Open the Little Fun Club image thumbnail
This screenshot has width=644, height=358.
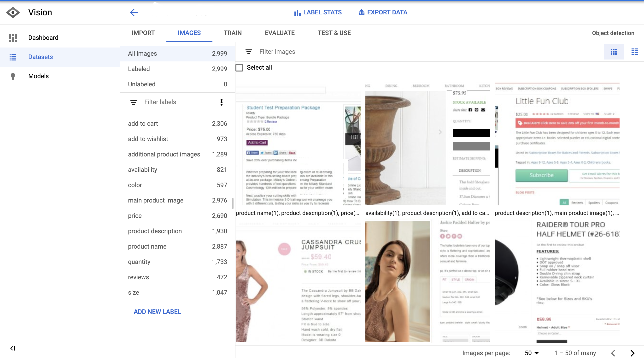557,144
